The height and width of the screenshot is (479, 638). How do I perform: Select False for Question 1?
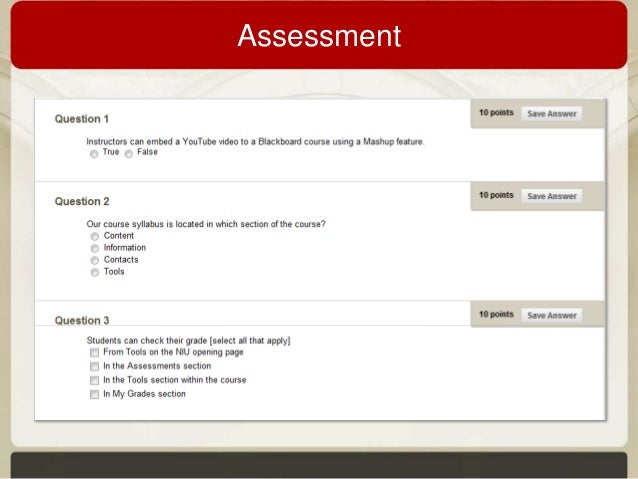pos(129,154)
